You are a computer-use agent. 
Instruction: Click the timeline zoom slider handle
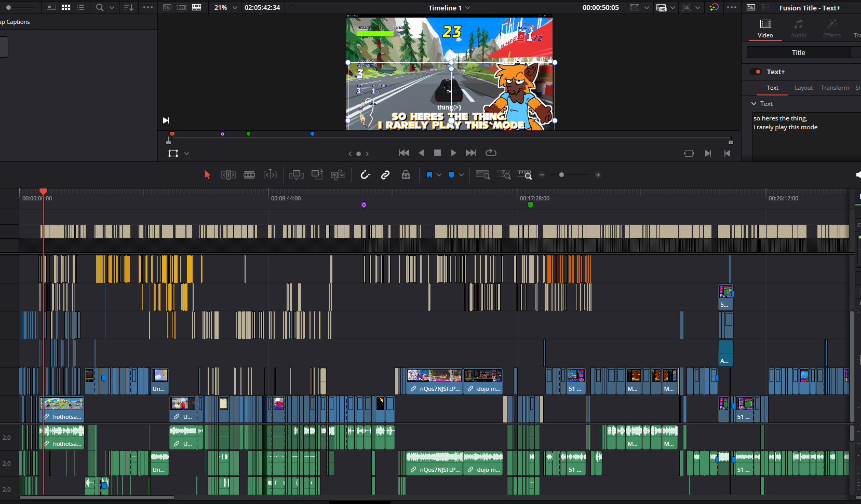point(561,175)
